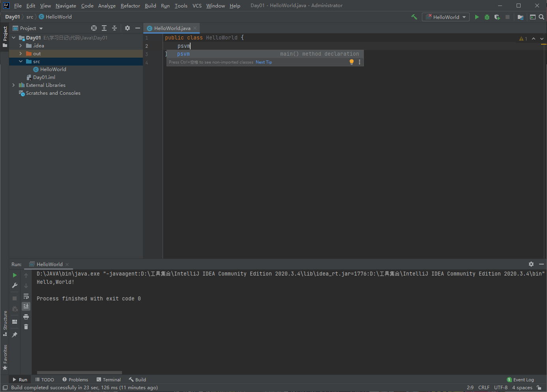Click CRLF line separator in status bar

[x=483, y=388]
